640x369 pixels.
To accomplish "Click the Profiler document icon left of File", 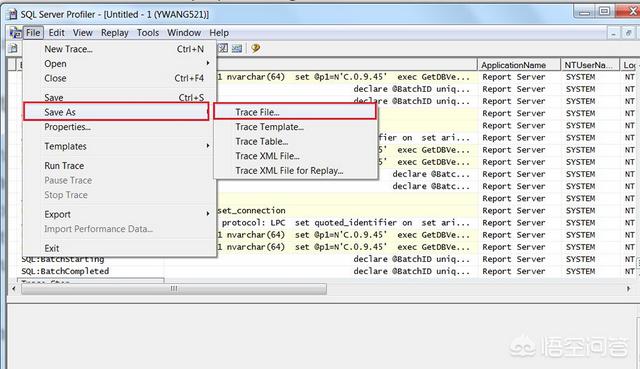I will (x=16, y=33).
